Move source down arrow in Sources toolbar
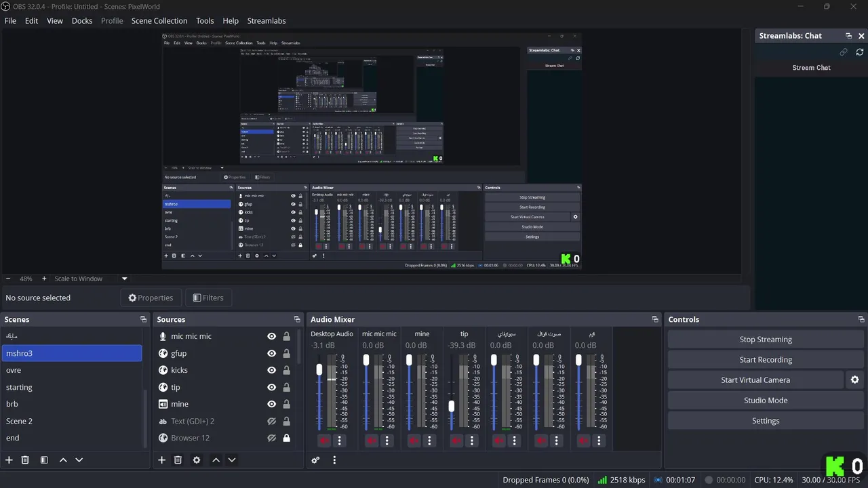Image resolution: width=868 pixels, height=488 pixels. tap(231, 460)
